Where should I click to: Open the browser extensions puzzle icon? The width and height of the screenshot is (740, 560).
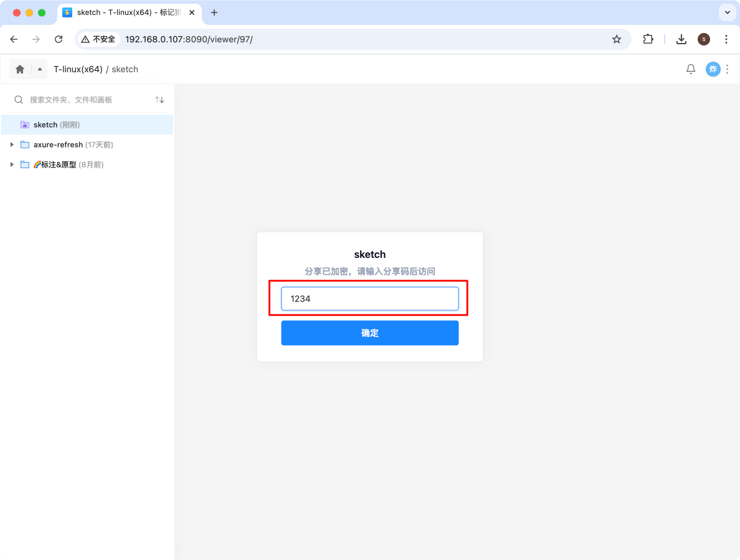648,39
